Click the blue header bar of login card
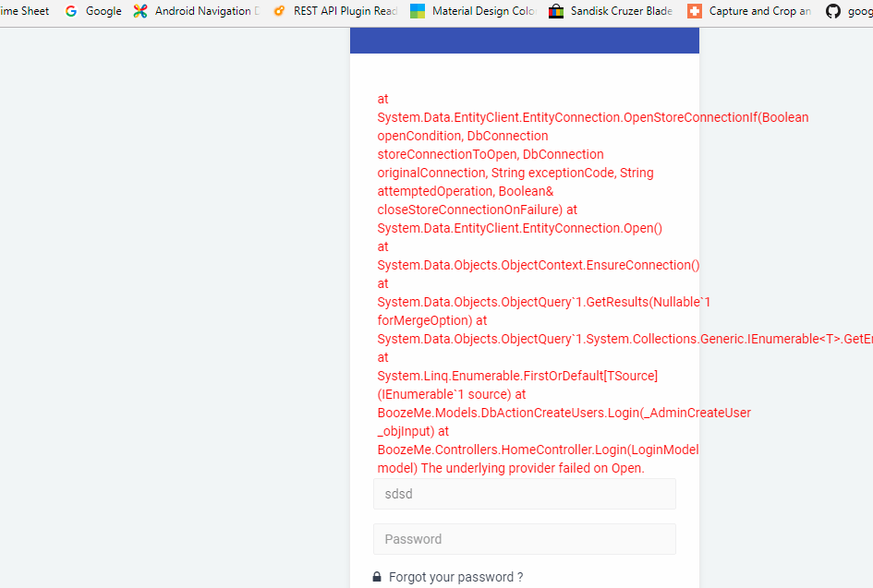Screen dimensions: 873x588 point(525,41)
